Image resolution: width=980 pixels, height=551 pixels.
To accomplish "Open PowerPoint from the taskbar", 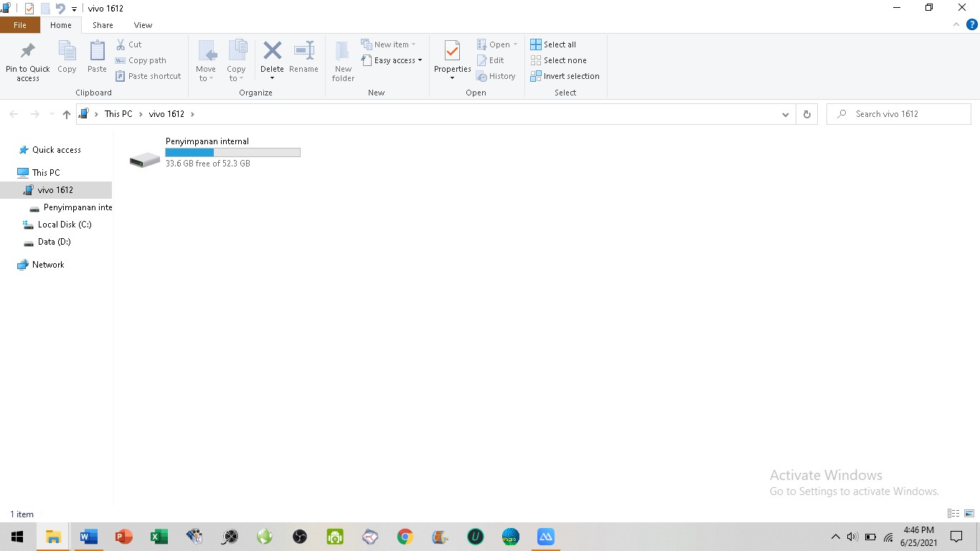I will pyautogui.click(x=124, y=537).
